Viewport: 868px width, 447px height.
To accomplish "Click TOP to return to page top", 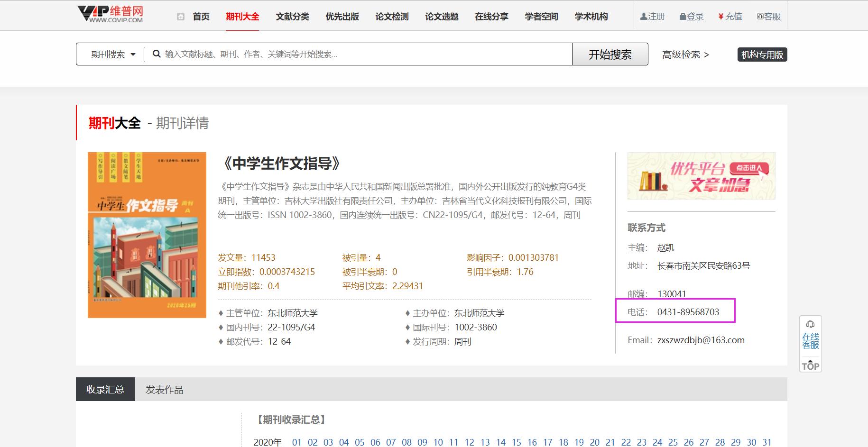I will pos(811,365).
